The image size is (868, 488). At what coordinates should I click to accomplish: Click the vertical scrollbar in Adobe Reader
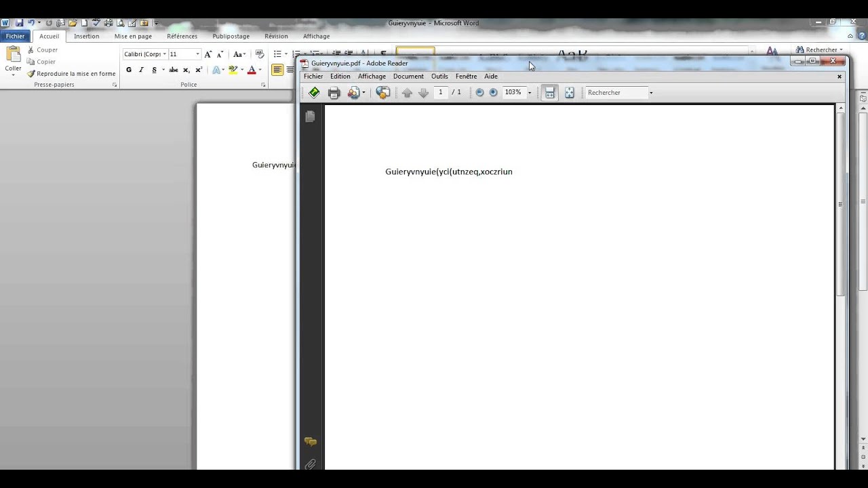tap(841, 203)
